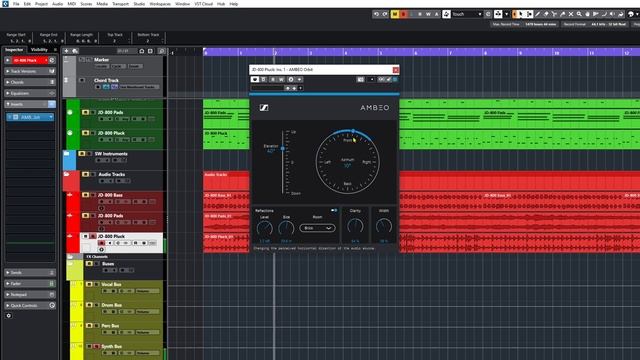640x360 pixels.
Task: Click the Azimuth dial handle at Front
Action: click(353, 131)
